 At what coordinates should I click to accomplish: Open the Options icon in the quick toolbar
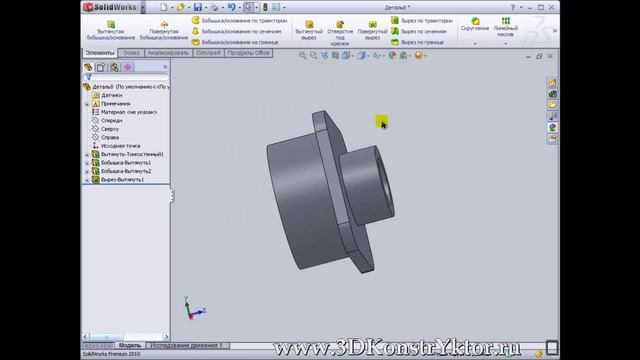276,7
